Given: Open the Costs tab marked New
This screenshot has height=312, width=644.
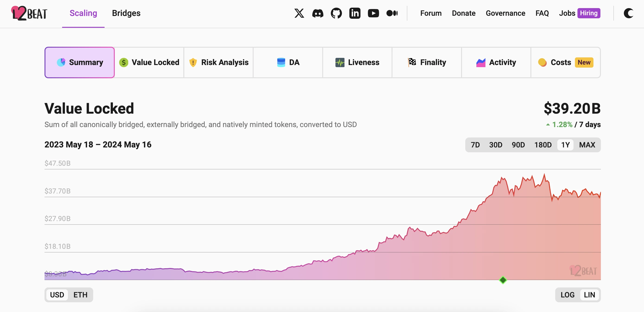Looking at the screenshot, I should [x=565, y=62].
